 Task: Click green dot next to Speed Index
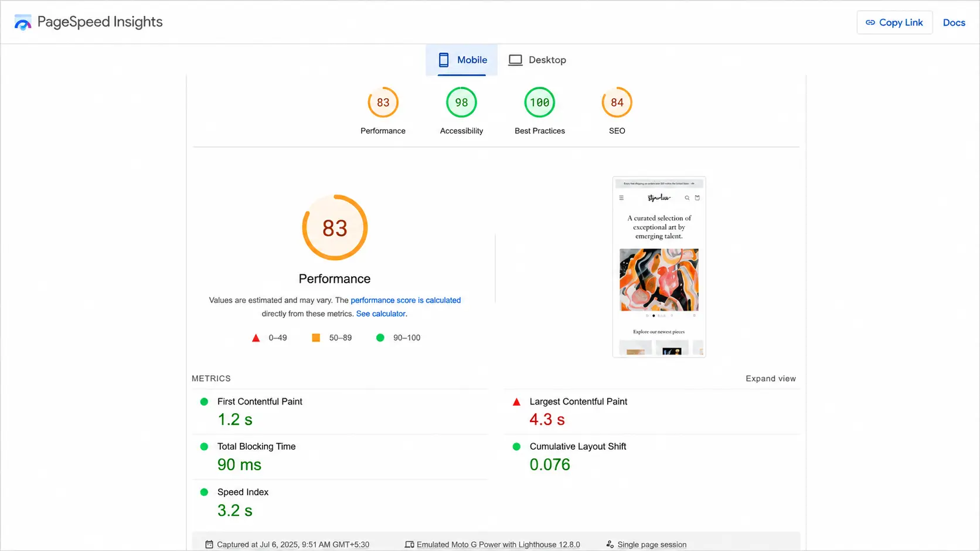(x=204, y=492)
